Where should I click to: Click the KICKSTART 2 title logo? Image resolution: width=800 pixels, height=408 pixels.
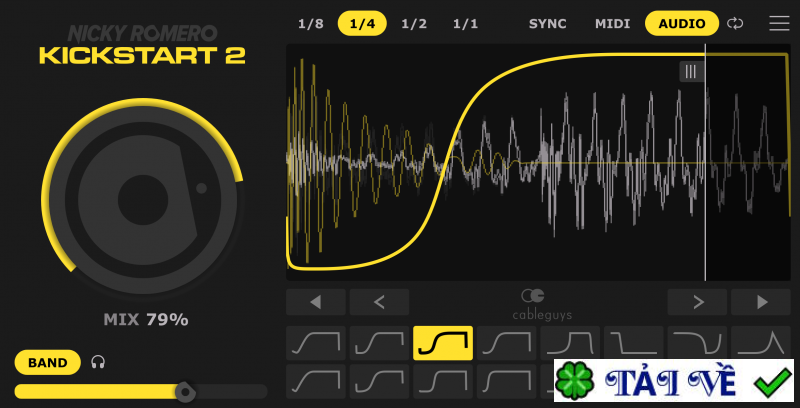pos(142,56)
